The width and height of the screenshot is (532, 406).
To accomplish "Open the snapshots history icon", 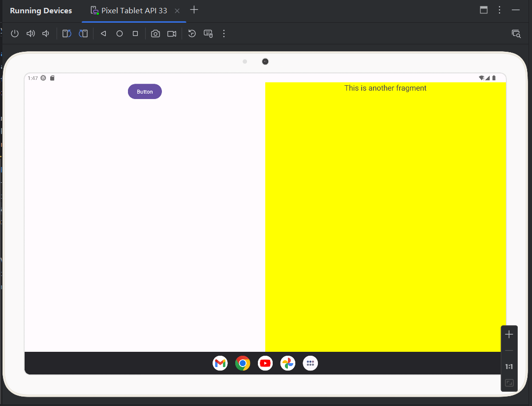I will tap(192, 34).
